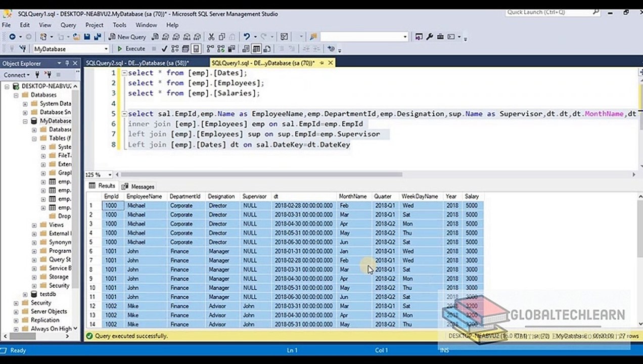
Task: Click cell '2018-01-31 00:00:00.000'
Action: click(304, 251)
